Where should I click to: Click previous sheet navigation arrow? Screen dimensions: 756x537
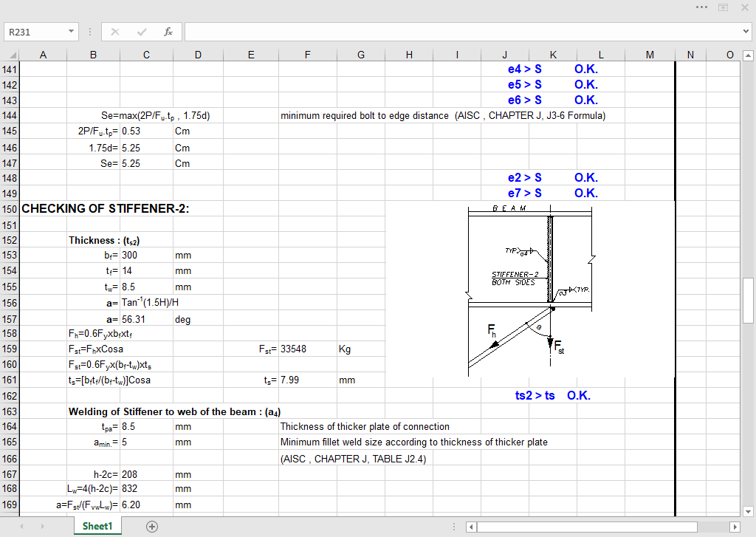[21, 527]
